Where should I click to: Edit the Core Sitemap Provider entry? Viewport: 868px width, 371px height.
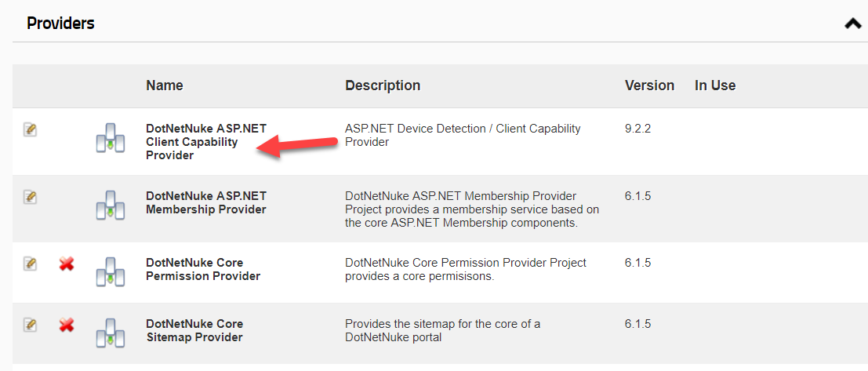(x=30, y=325)
